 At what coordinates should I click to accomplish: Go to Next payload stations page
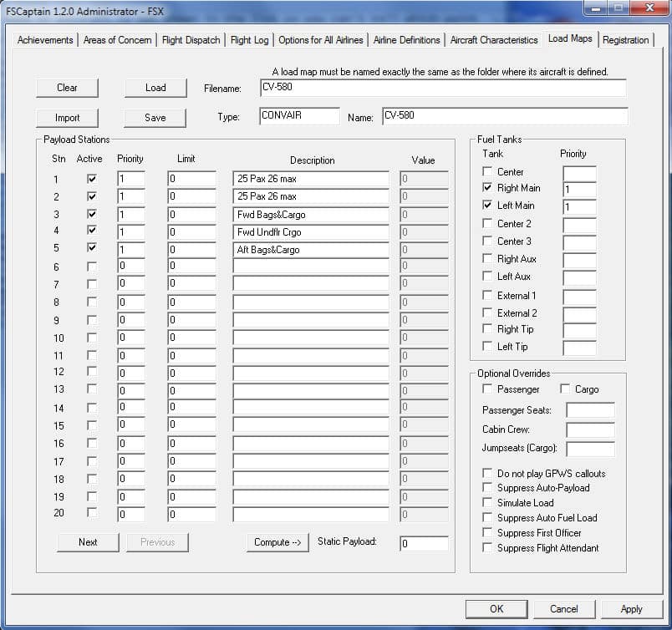88,542
